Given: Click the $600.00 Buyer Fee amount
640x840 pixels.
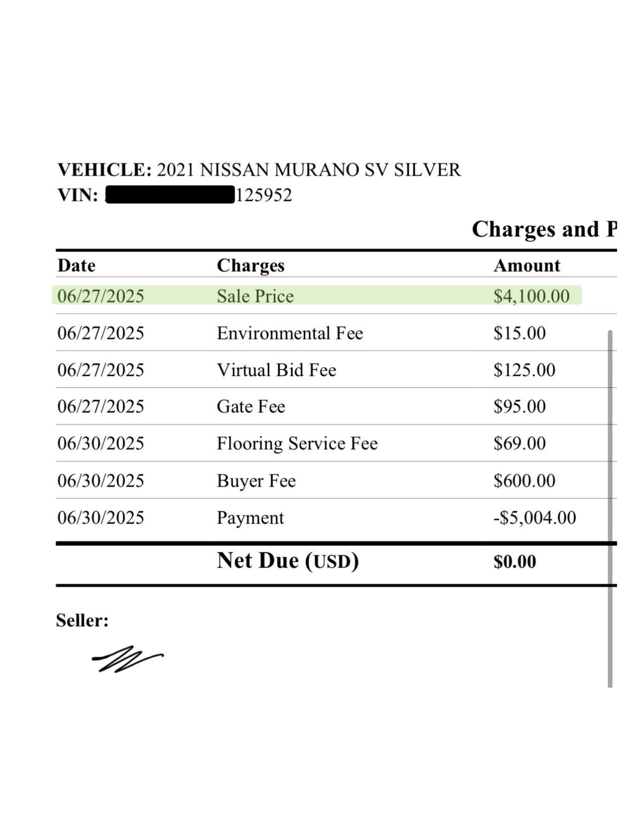Looking at the screenshot, I should (524, 480).
